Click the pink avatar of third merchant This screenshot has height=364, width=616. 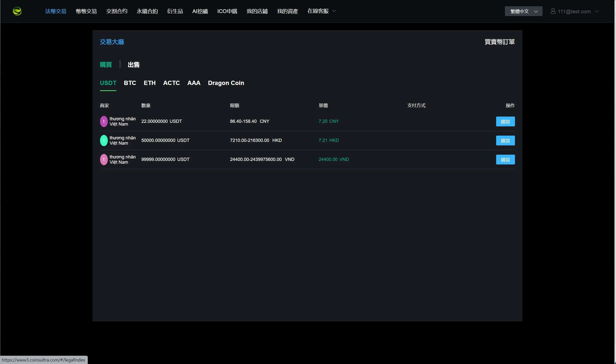[104, 159]
